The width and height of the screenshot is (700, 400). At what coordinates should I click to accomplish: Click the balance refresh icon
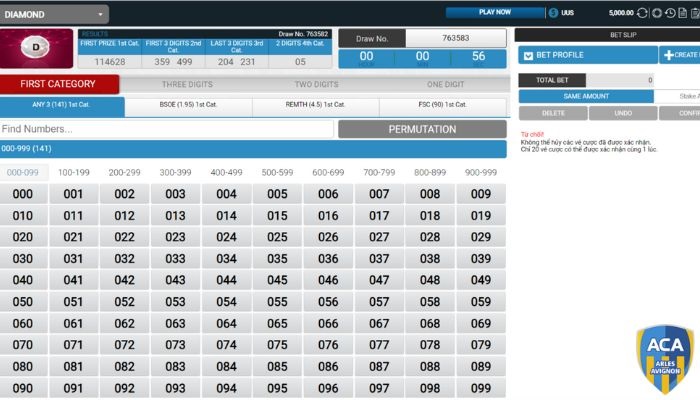[x=643, y=13]
